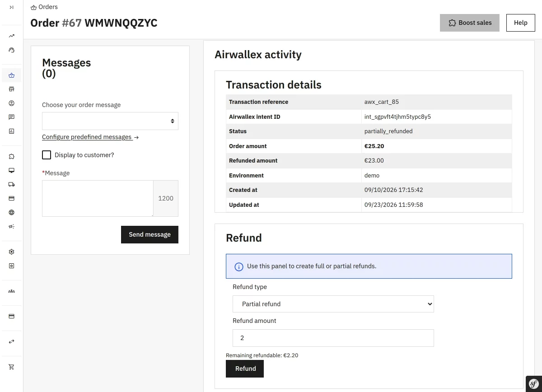Open the Marketing megaphone sidebar icon
The image size is (542, 392).
point(11,227)
